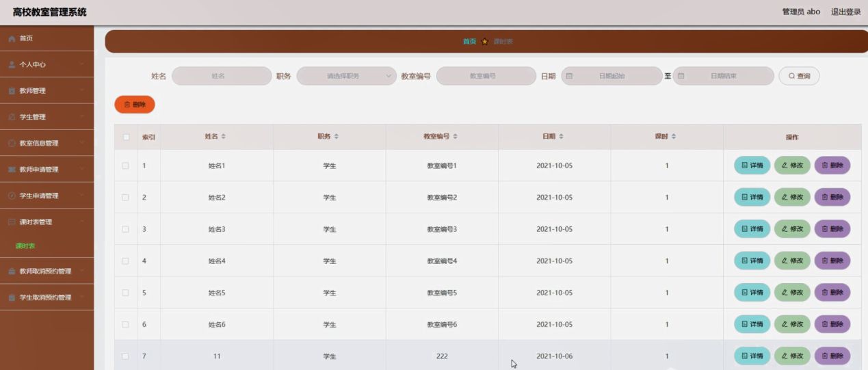
Task: Click 首页 link in the breadcrumb
Action: click(x=469, y=42)
